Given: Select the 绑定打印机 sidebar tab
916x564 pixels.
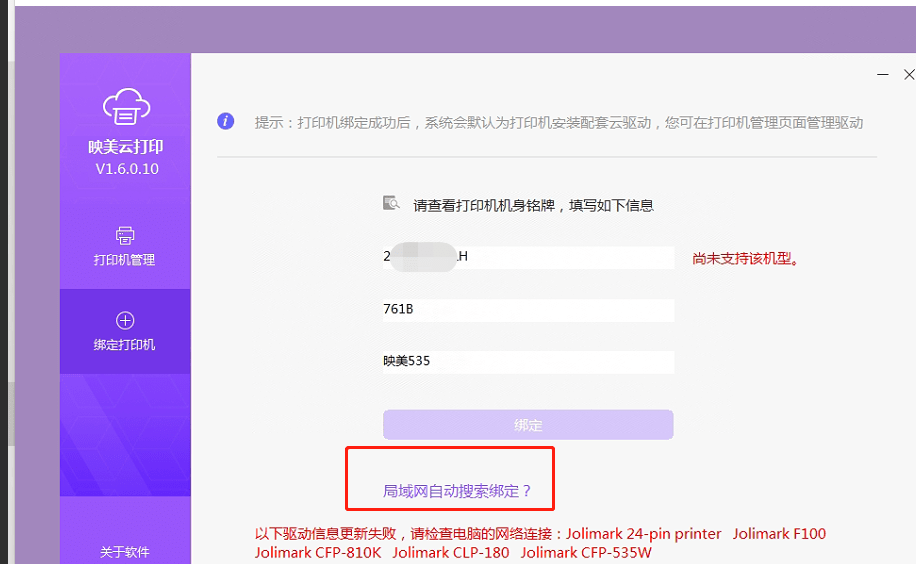Looking at the screenshot, I should 125,331.
